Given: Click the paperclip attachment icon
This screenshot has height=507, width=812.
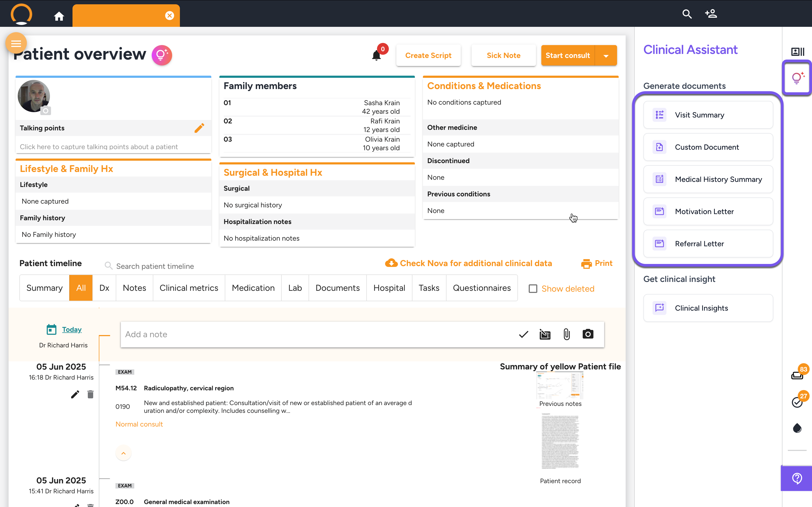Looking at the screenshot, I should pos(566,334).
